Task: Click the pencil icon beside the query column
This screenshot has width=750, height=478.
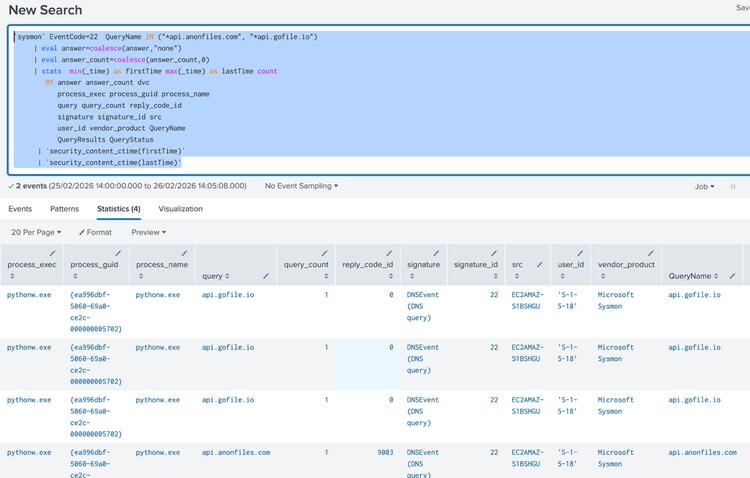Action: pos(265,274)
